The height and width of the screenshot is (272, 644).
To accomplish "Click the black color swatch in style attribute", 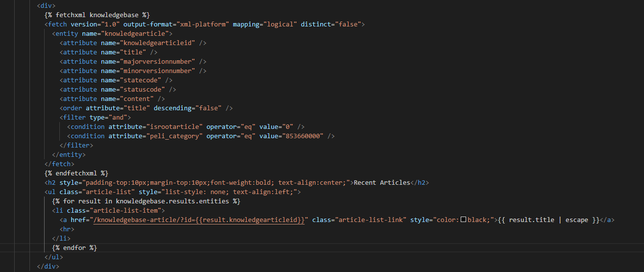I will tap(463, 220).
